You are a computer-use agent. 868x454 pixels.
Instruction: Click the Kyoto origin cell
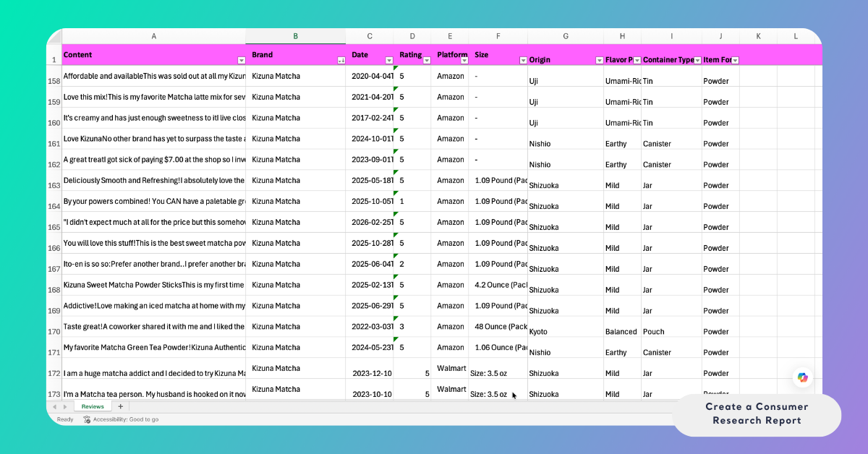[566, 327]
